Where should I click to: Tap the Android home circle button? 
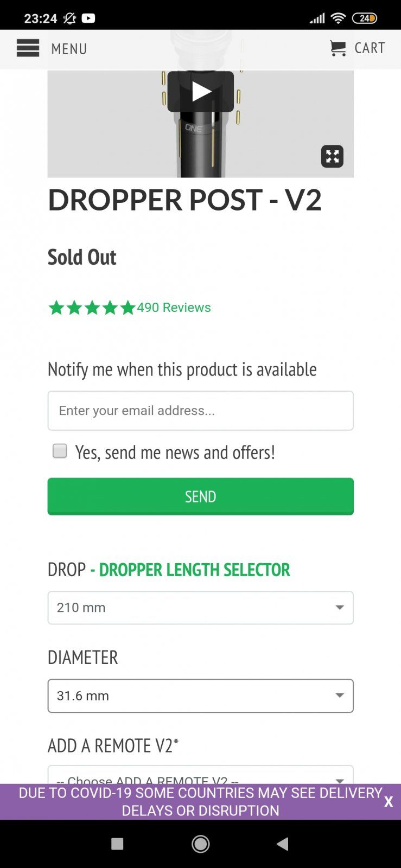(x=201, y=844)
